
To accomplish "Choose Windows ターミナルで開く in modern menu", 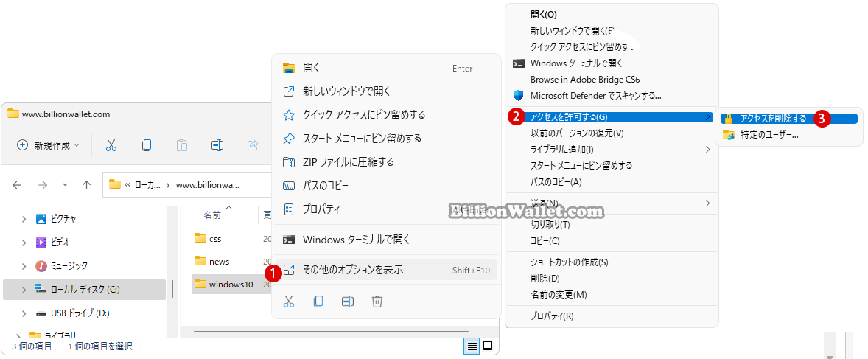I will [x=386, y=240].
